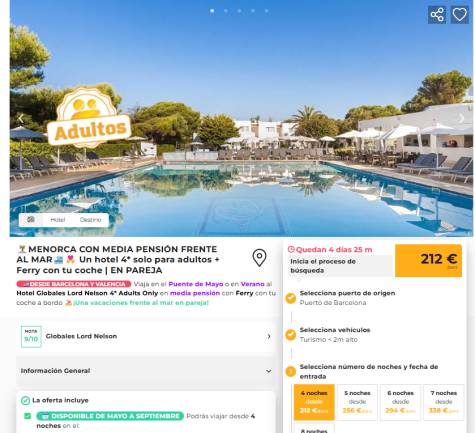Switch to the Hotel photos tab

click(x=58, y=220)
